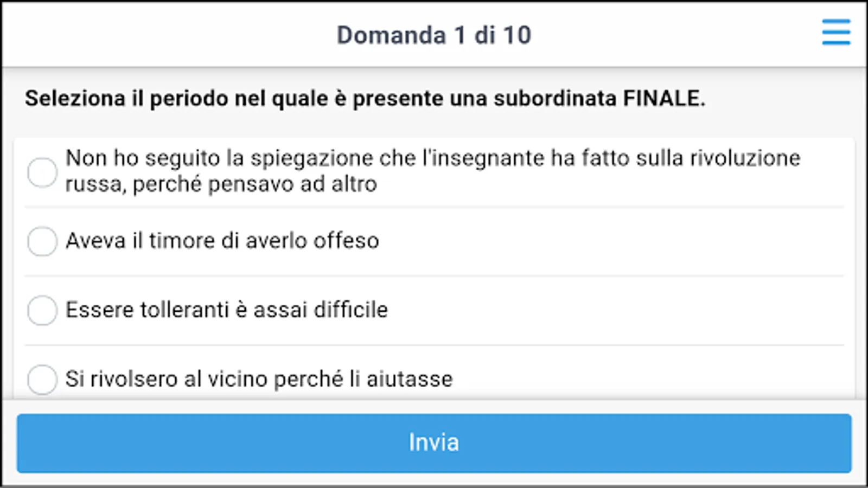
Task: Click the answer text 'Aveva il timore di averlo offeso'
Action: (222, 241)
